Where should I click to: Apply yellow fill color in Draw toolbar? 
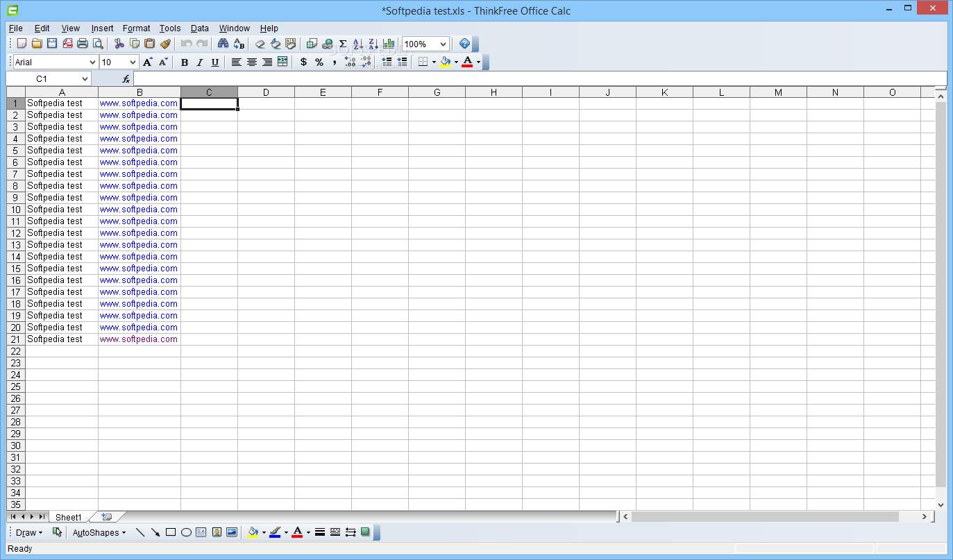(x=253, y=532)
